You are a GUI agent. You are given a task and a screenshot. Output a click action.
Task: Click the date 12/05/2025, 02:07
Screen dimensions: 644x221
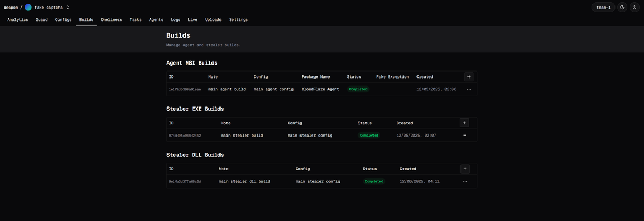pyautogui.click(x=416, y=136)
